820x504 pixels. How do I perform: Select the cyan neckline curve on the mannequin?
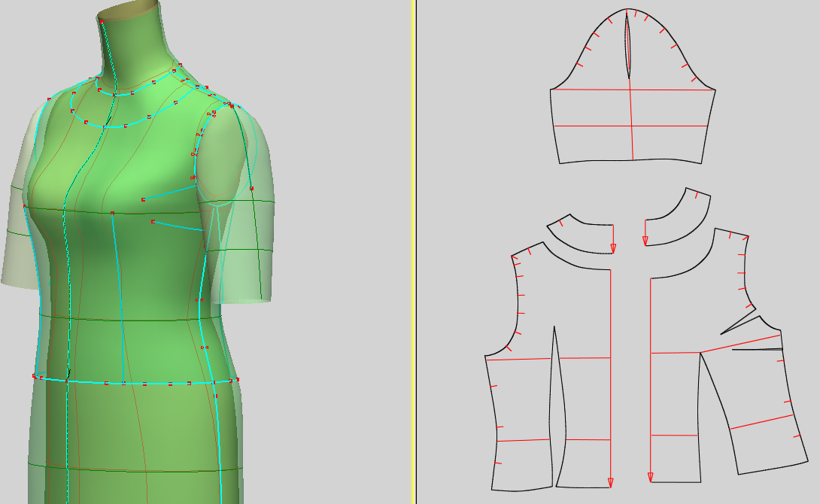(131, 93)
